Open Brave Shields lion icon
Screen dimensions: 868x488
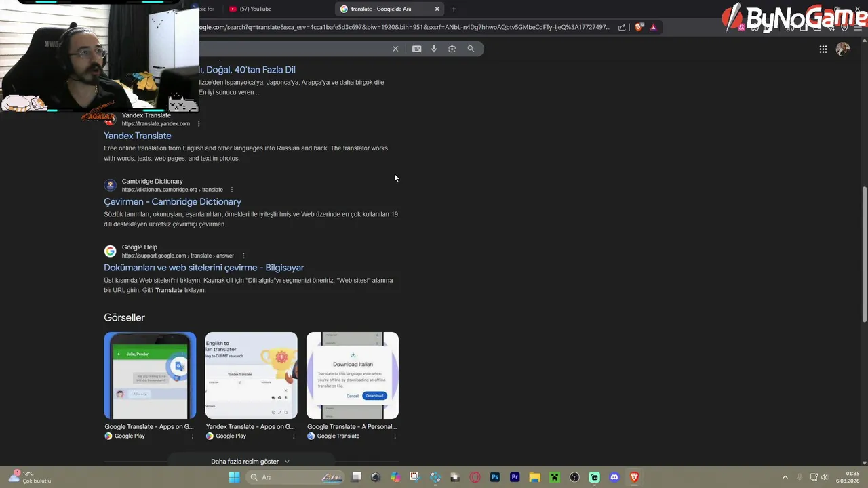click(x=639, y=27)
